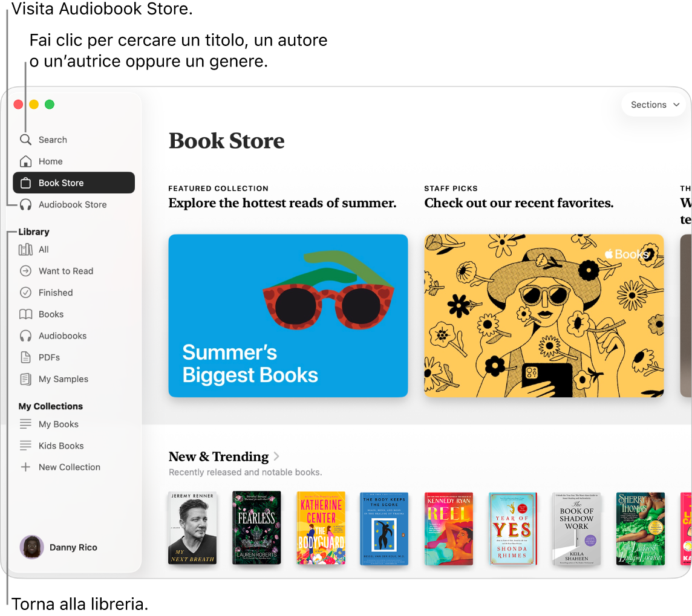Open the Finished checkmark icon

(25, 293)
